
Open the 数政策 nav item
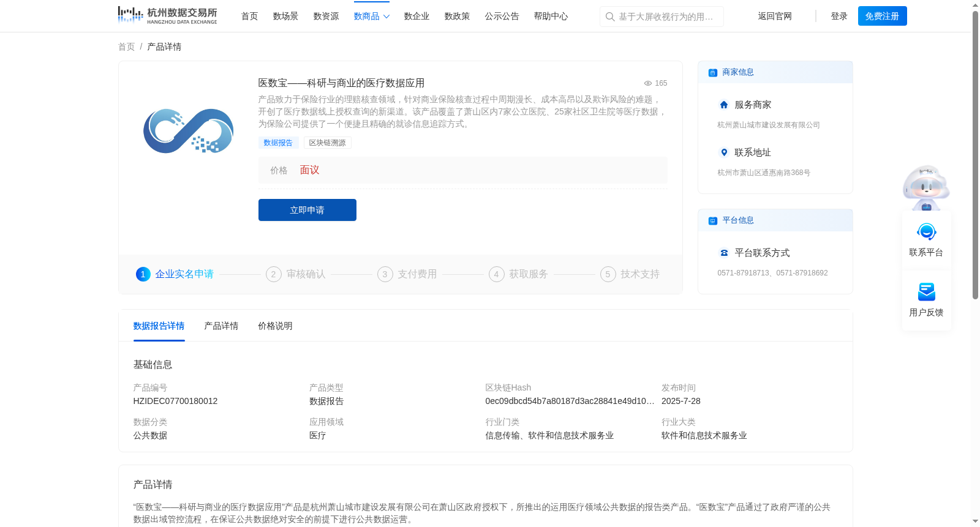click(x=458, y=17)
